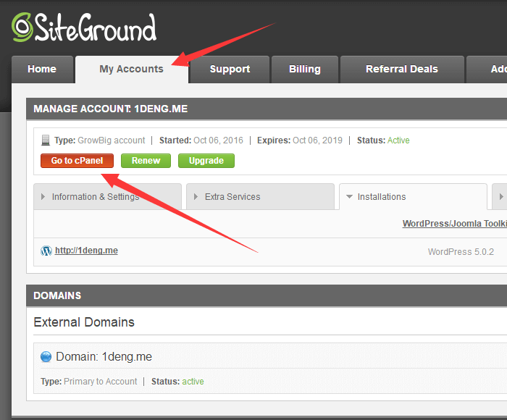Collapse the Installations section
Image resolution: width=507 pixels, height=420 pixels.
click(x=414, y=196)
